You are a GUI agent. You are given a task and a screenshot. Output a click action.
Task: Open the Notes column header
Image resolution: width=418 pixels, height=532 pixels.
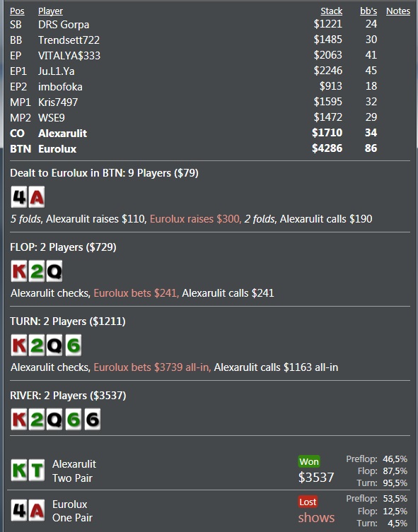[x=398, y=11]
